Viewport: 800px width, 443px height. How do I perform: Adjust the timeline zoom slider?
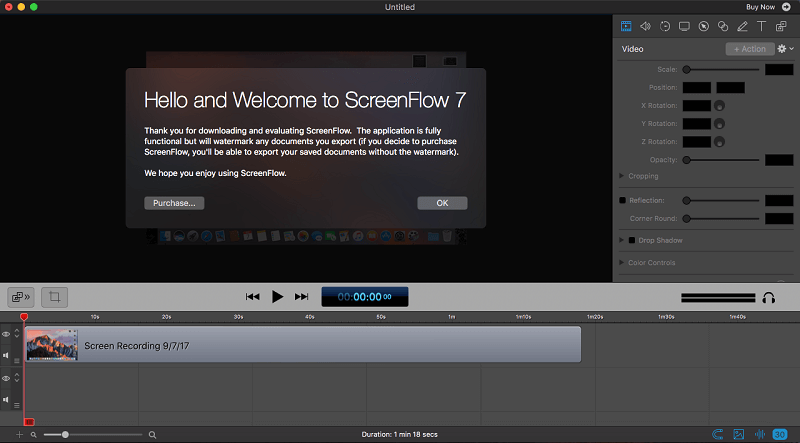(93, 434)
